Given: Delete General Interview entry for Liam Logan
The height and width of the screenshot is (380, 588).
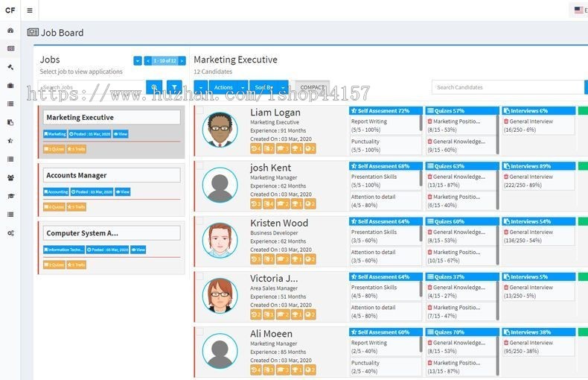Looking at the screenshot, I should coord(506,121).
